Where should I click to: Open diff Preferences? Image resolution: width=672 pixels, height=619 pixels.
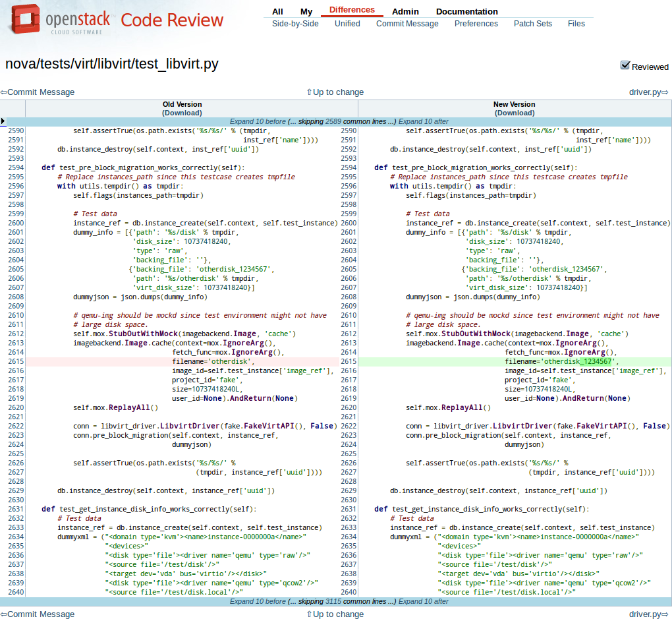(x=476, y=24)
